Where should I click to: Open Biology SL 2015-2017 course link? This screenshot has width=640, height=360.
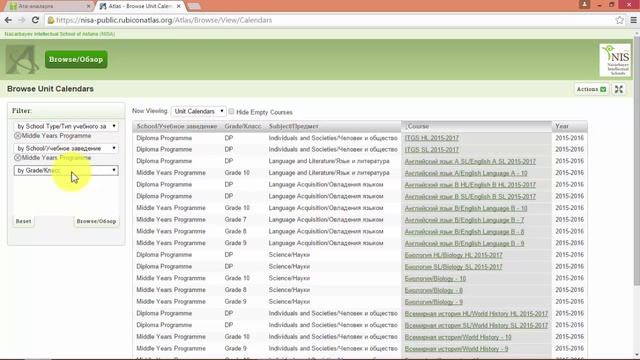tap(453, 267)
